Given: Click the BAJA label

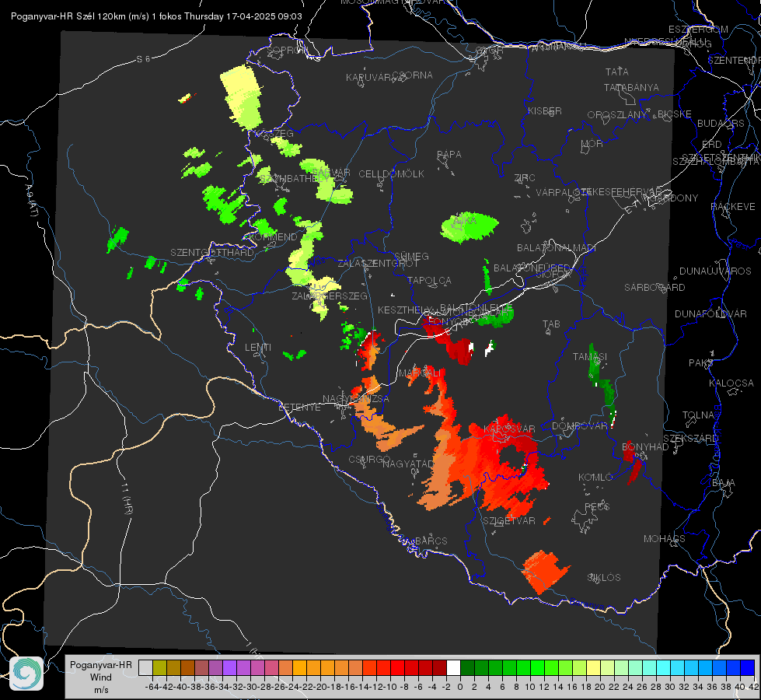Looking at the screenshot, I should (724, 483).
